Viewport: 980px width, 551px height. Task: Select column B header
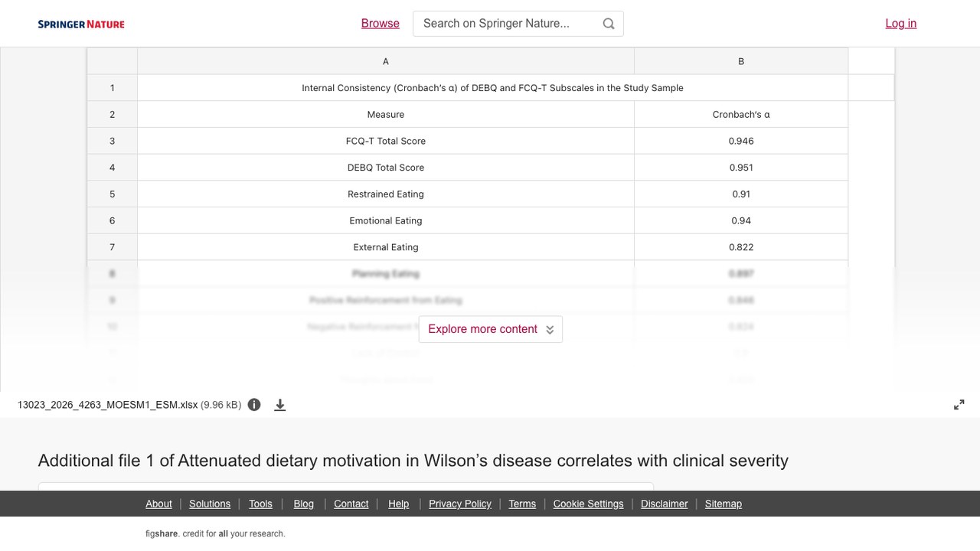(x=741, y=61)
